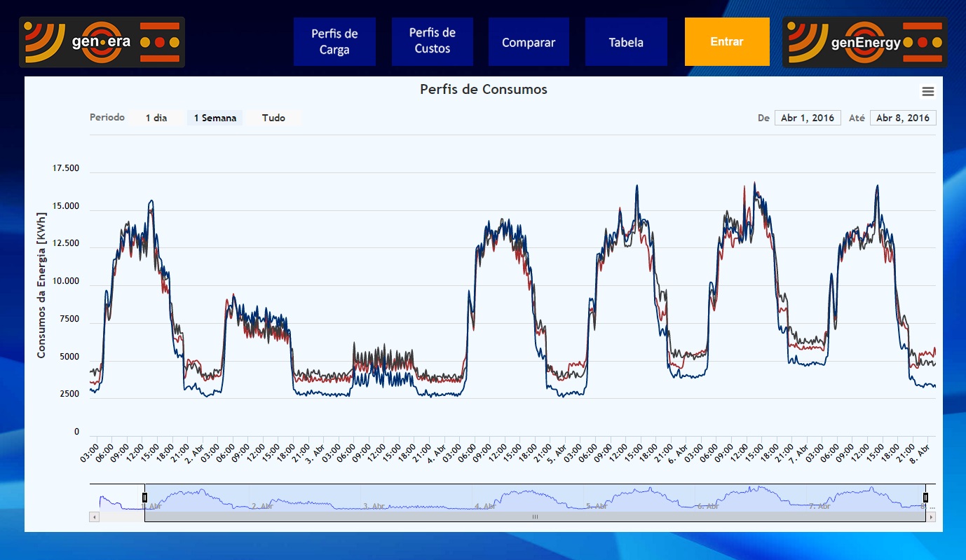Click the navigator scrollbar left arrow

[95, 517]
